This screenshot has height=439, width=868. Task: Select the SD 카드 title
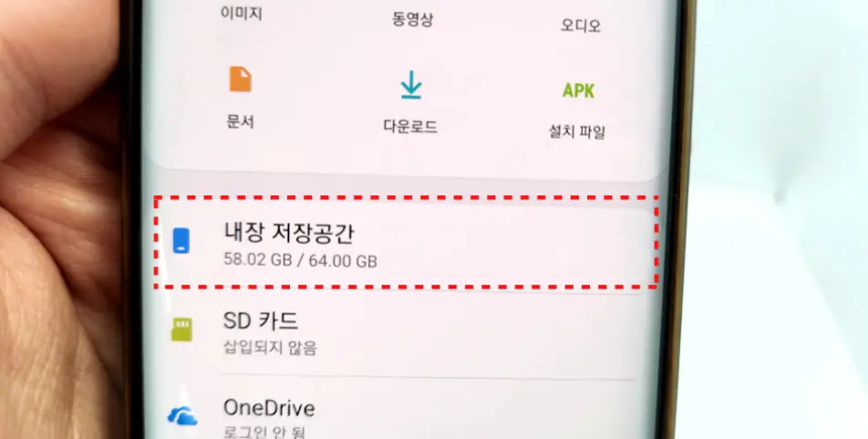[x=261, y=320]
